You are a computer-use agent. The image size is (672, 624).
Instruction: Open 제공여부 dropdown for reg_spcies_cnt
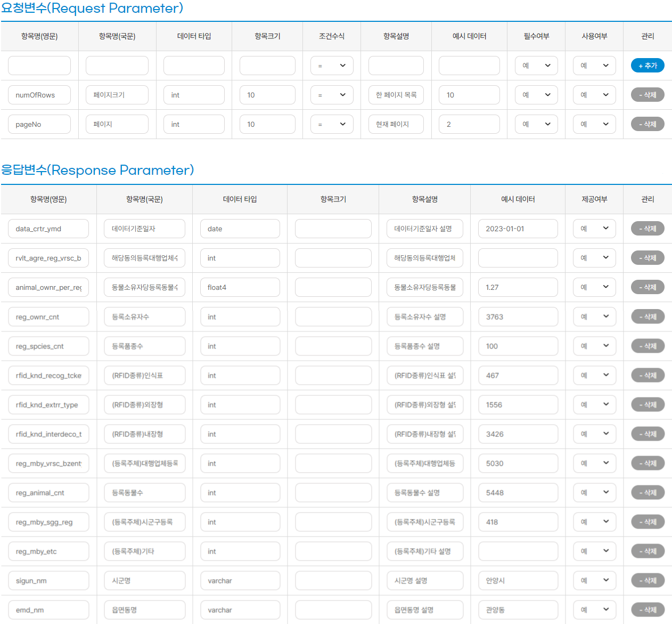(594, 346)
